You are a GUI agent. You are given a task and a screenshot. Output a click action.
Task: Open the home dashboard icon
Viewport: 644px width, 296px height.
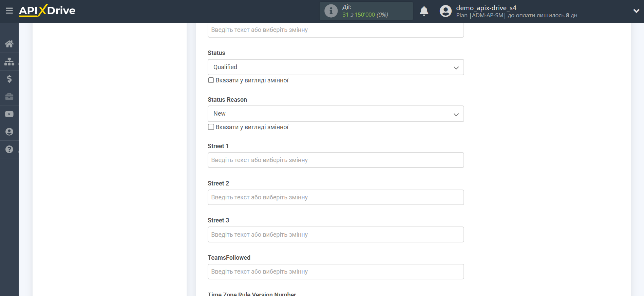tap(9, 44)
